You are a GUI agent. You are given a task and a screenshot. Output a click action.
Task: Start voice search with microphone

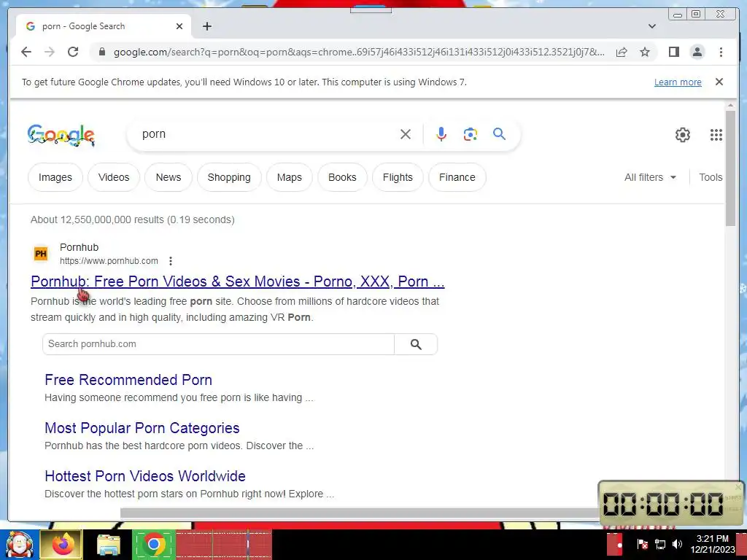point(441,134)
